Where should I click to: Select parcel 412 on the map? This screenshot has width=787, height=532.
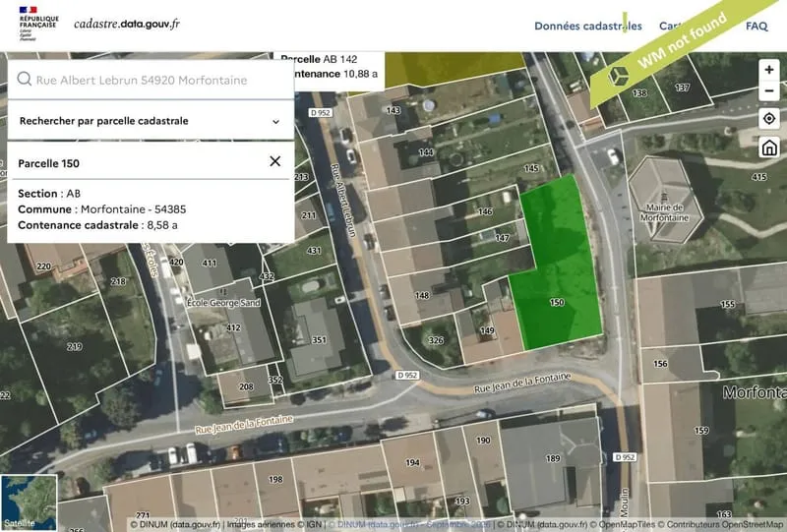coord(233,327)
